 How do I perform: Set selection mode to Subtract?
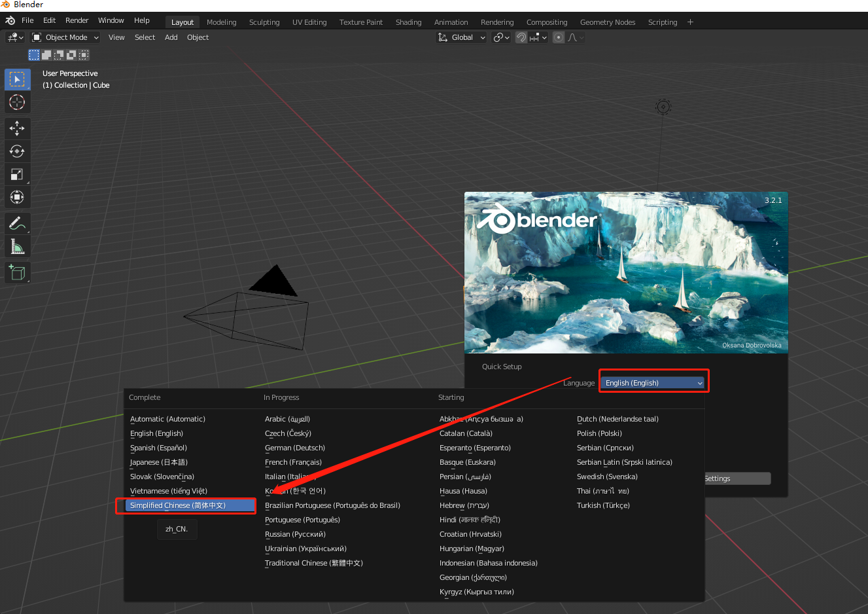tap(59, 55)
